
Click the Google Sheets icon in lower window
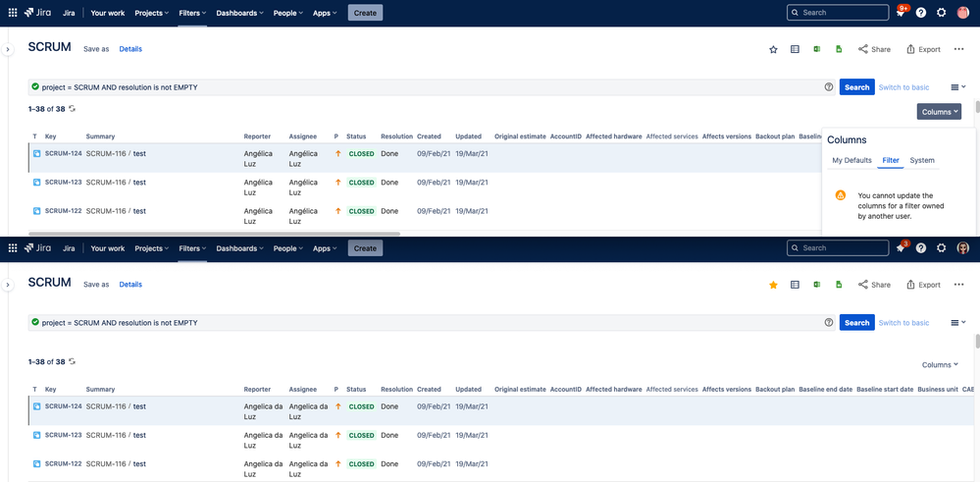click(839, 285)
